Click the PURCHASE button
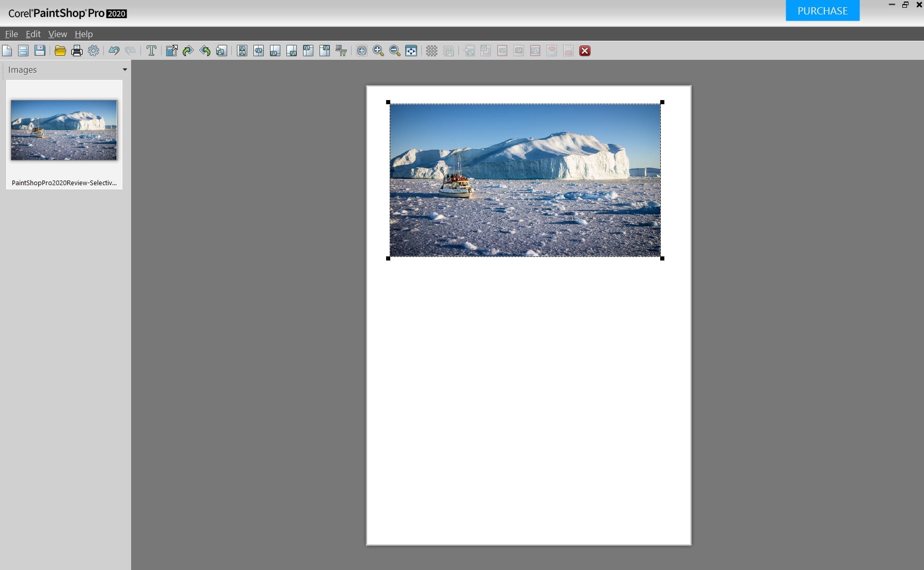The height and width of the screenshot is (570, 924). pos(822,11)
